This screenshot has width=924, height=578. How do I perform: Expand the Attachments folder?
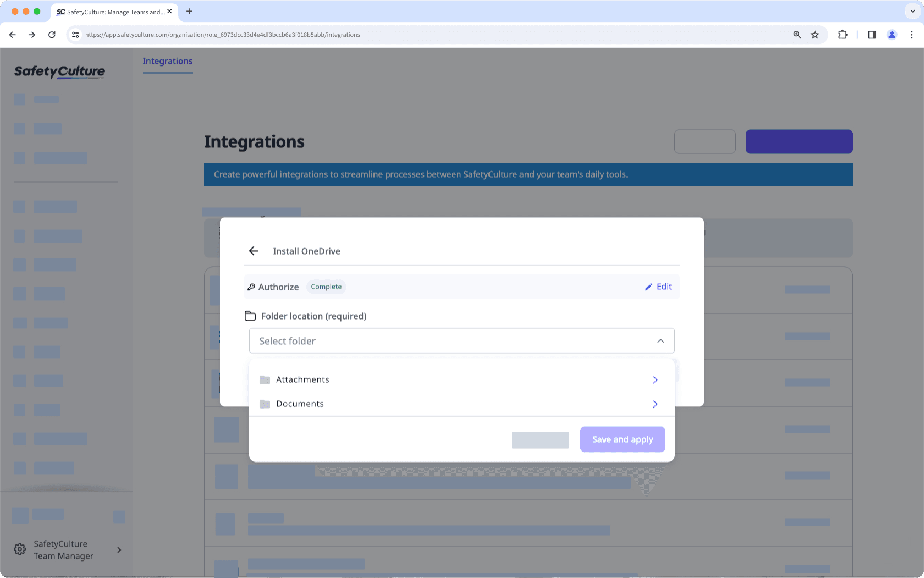click(655, 379)
